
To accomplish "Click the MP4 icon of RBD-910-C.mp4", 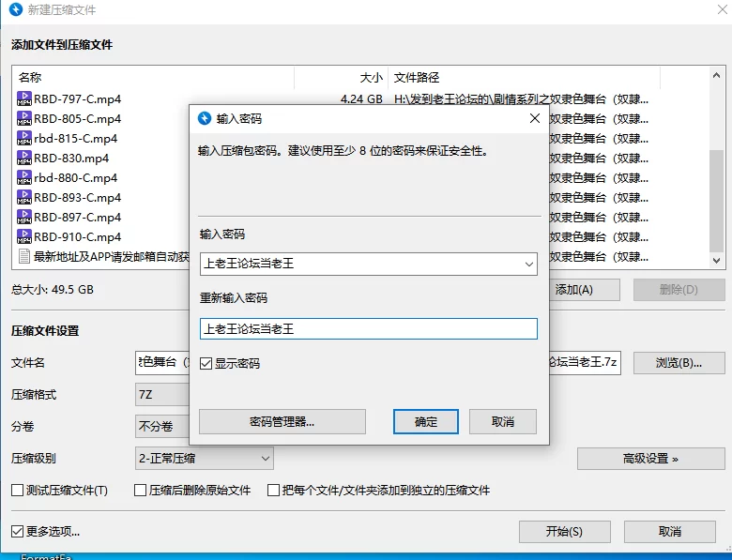I will tap(24, 236).
